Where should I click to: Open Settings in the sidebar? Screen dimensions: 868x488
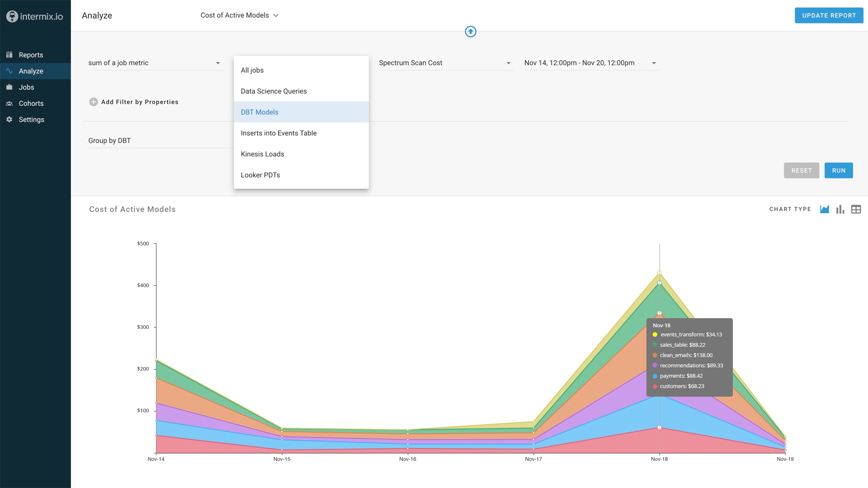(31, 119)
